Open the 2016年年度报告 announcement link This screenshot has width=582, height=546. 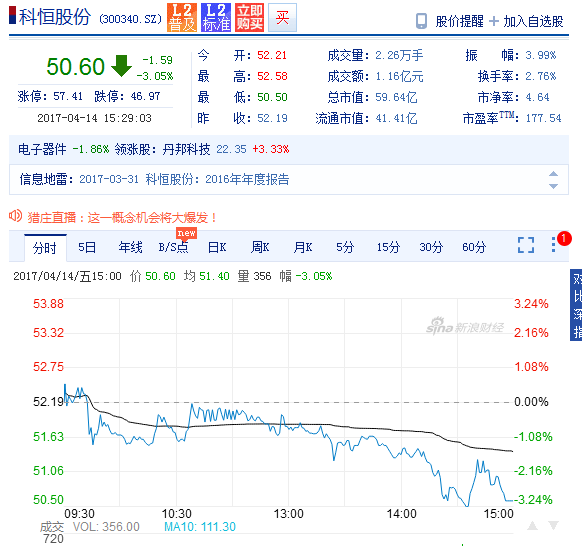coord(247,179)
